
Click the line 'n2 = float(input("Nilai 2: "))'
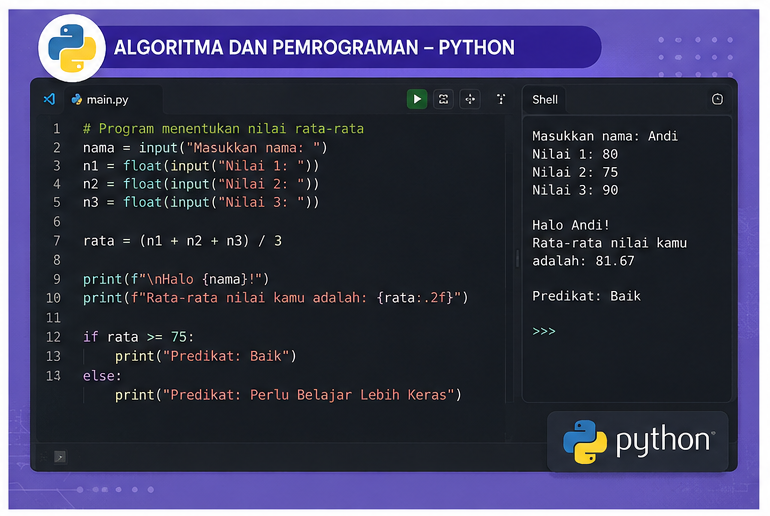pos(201,184)
